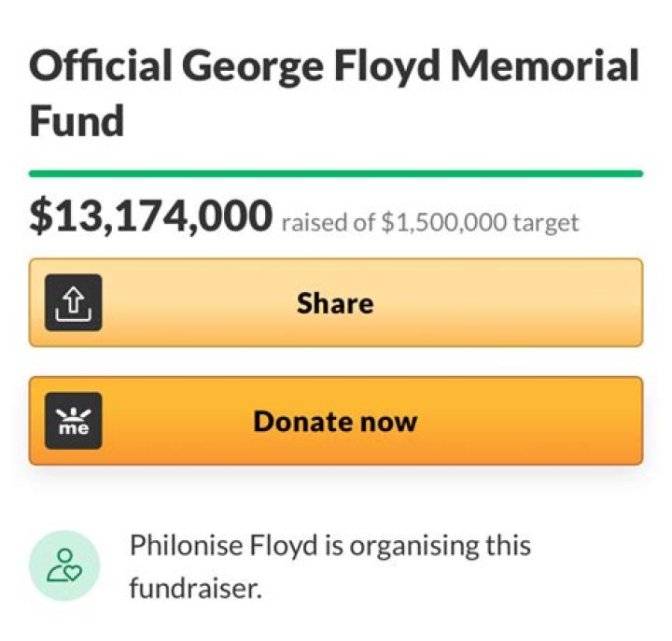This screenshot has height=641, width=672.
Task: Click the GoFundMe logo icon
Action: tap(74, 421)
